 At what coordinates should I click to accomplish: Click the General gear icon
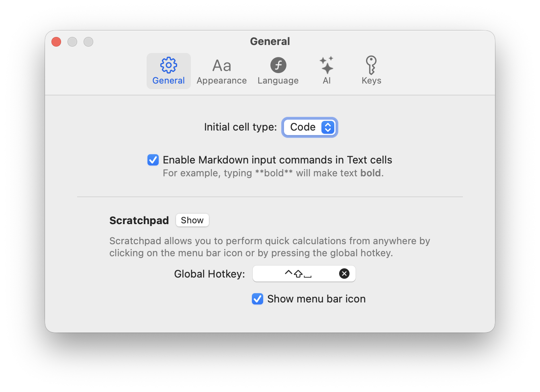click(168, 65)
